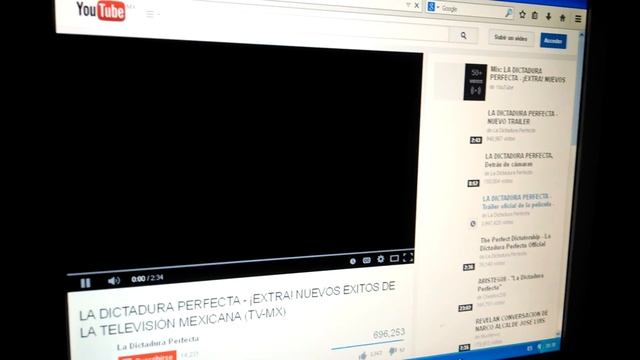Click the blue Acceder button
Screen dimensions: 640x360
(x=553, y=40)
